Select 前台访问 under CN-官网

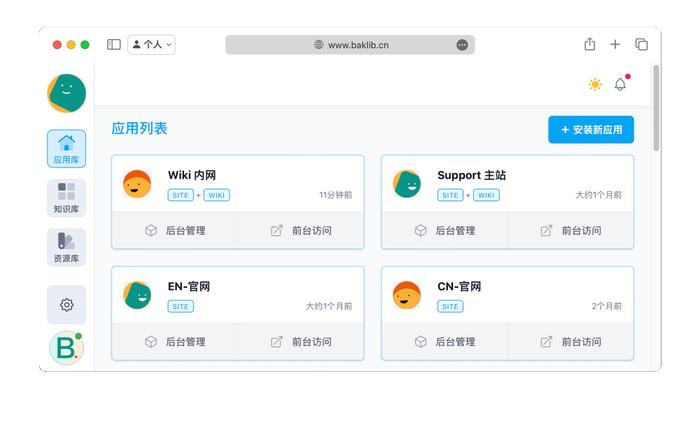click(x=571, y=342)
